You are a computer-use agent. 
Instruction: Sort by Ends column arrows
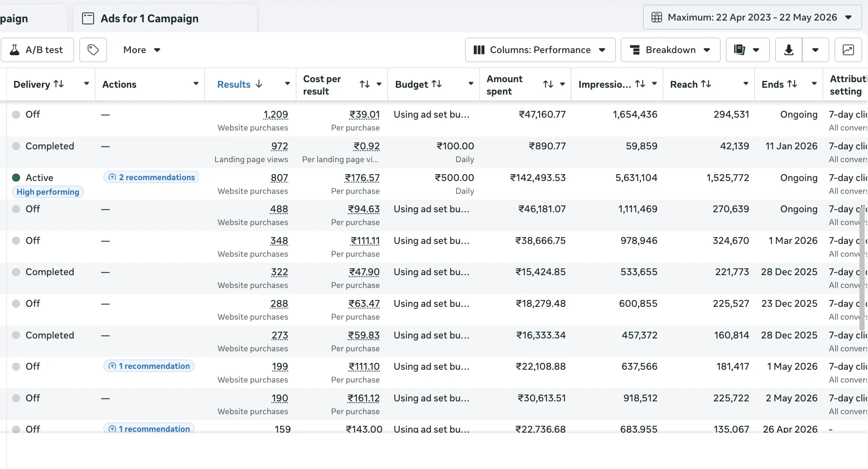coord(792,84)
